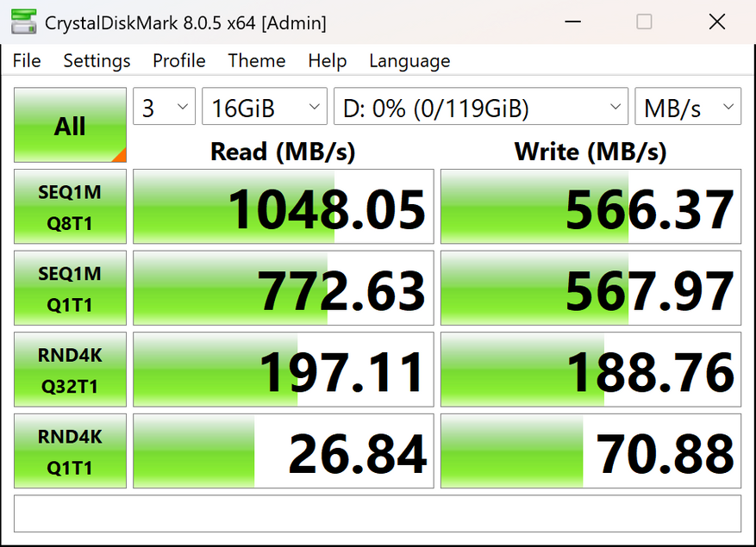This screenshot has width=756, height=547.
Task: Select the 772.63 read result
Action: tap(284, 289)
